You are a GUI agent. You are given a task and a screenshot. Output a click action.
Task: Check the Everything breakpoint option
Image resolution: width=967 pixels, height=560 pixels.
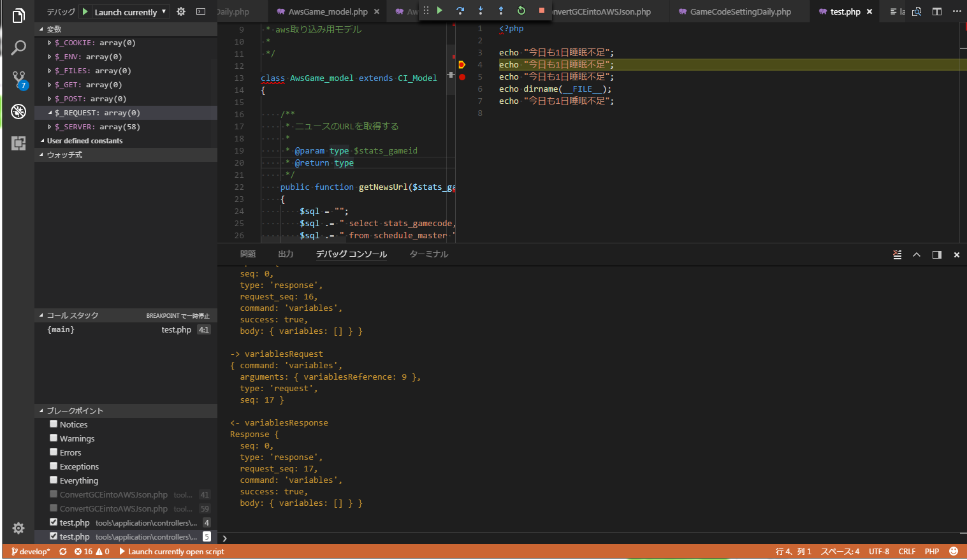(x=54, y=480)
